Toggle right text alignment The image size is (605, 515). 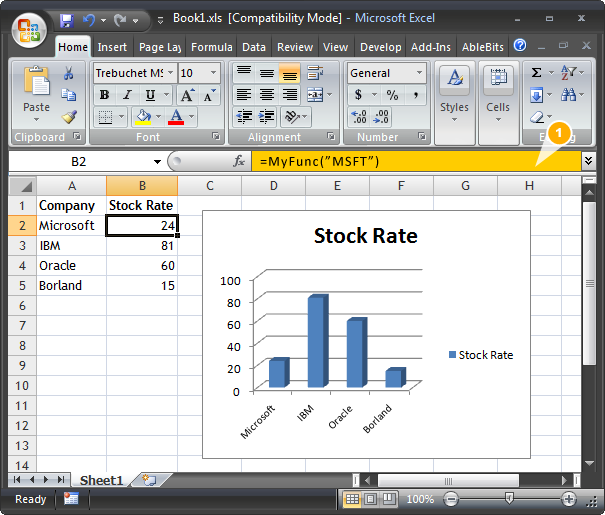pos(289,95)
